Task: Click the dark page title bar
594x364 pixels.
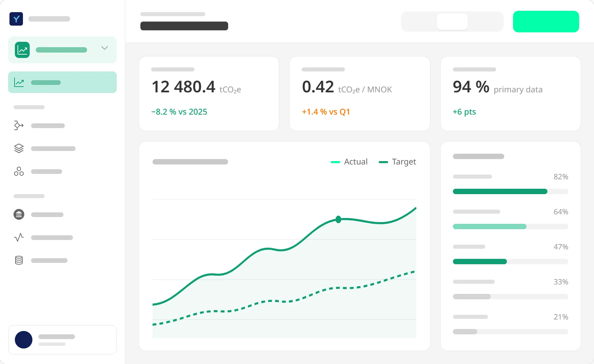Action: (x=184, y=26)
